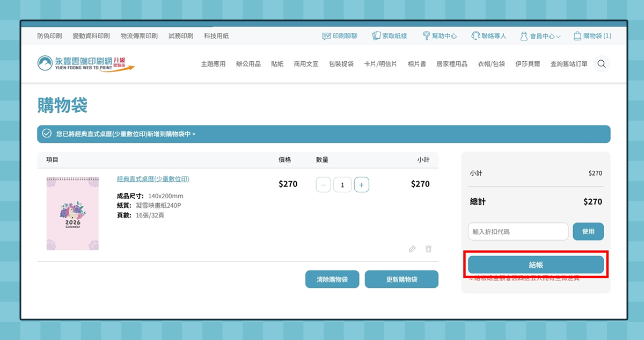Click the 輸入折扣代碼 input field

coord(518,232)
